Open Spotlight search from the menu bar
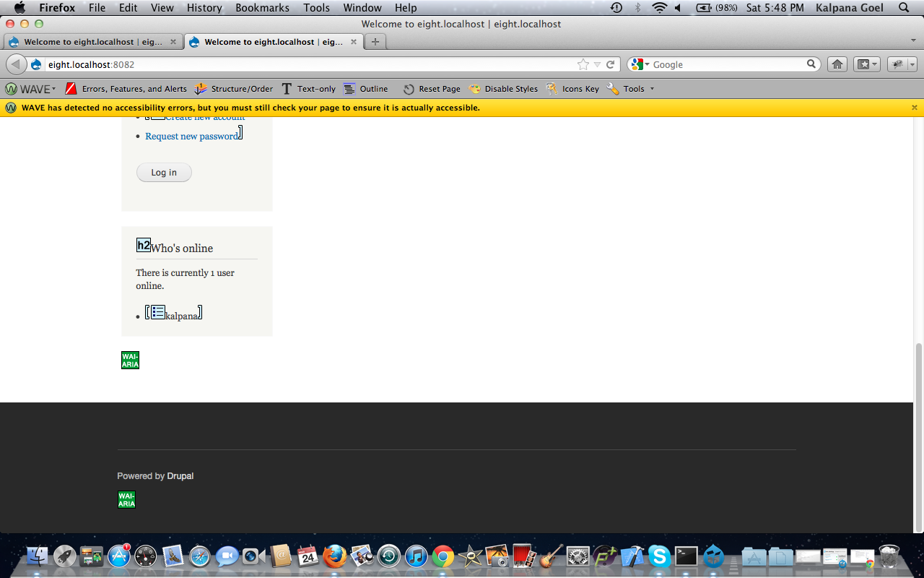The width and height of the screenshot is (924, 578). point(904,8)
